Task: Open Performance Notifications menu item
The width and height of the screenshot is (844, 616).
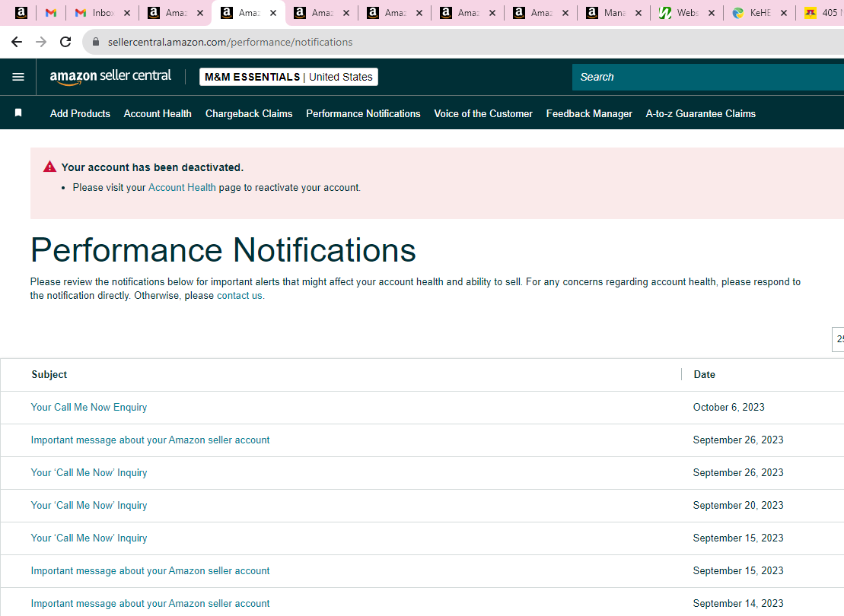Action: [x=363, y=113]
